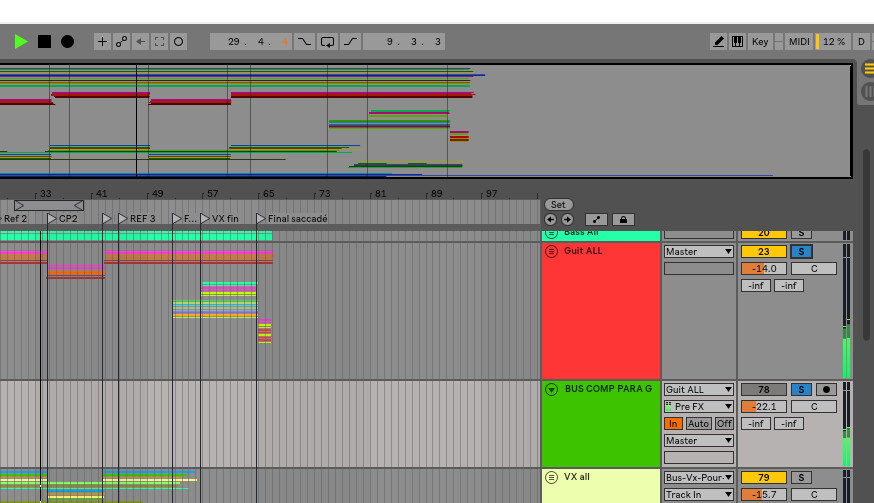Click the Guit ALL volume slider -14.0
Screen dimensions: 874x503
[x=764, y=269]
